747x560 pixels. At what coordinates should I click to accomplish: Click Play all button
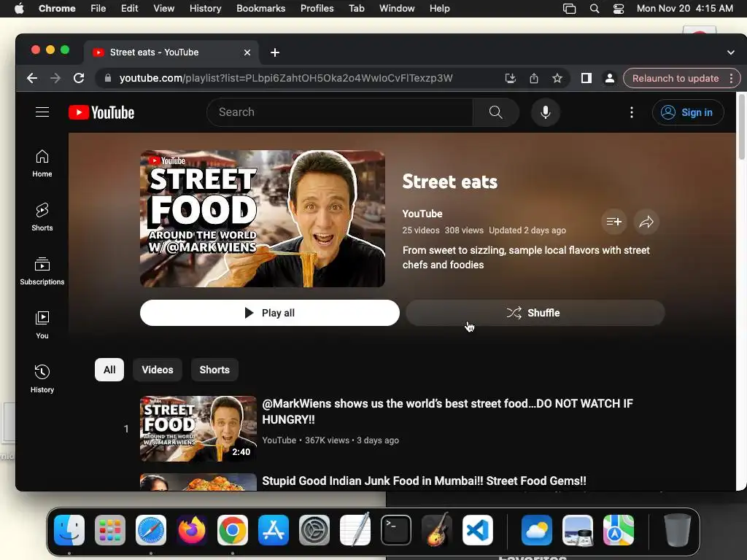(x=270, y=313)
